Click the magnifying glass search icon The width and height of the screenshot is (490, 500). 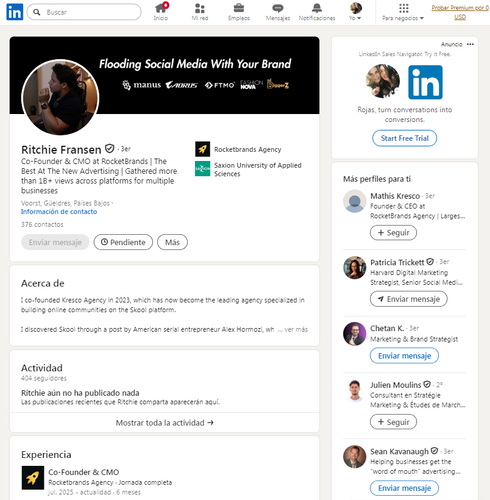37,12
